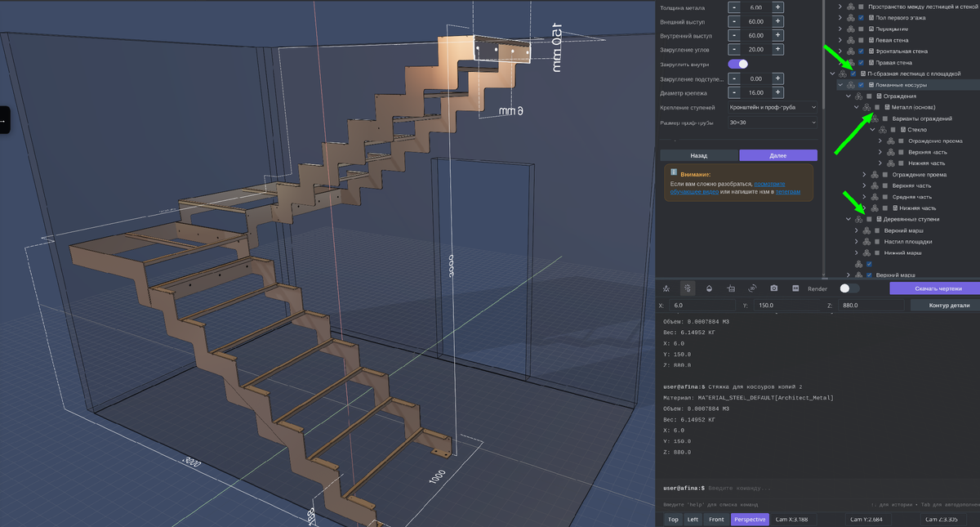
Task: Switch to Front view
Action: pyautogui.click(x=716, y=520)
